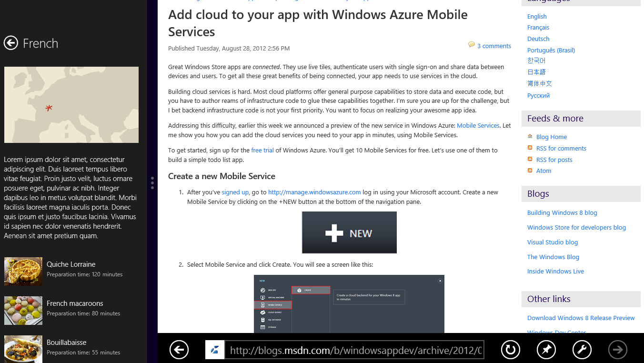Open Download Windows 8 Release Preview link

pyautogui.click(x=581, y=318)
